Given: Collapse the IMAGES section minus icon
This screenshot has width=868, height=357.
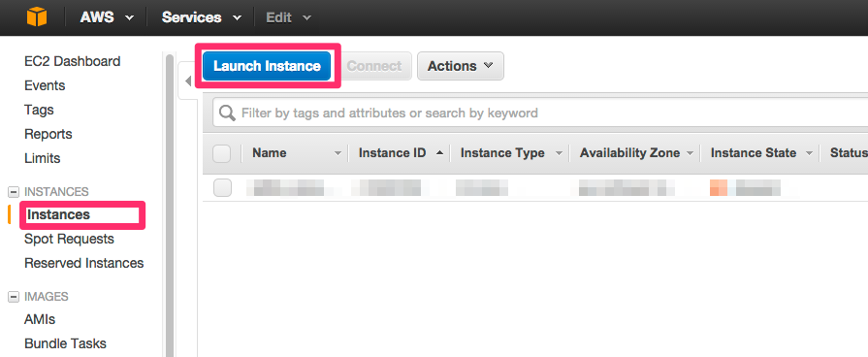Looking at the screenshot, I should point(14,297).
